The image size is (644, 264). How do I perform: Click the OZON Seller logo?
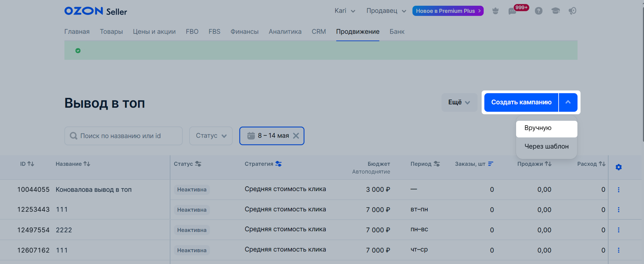click(x=96, y=11)
